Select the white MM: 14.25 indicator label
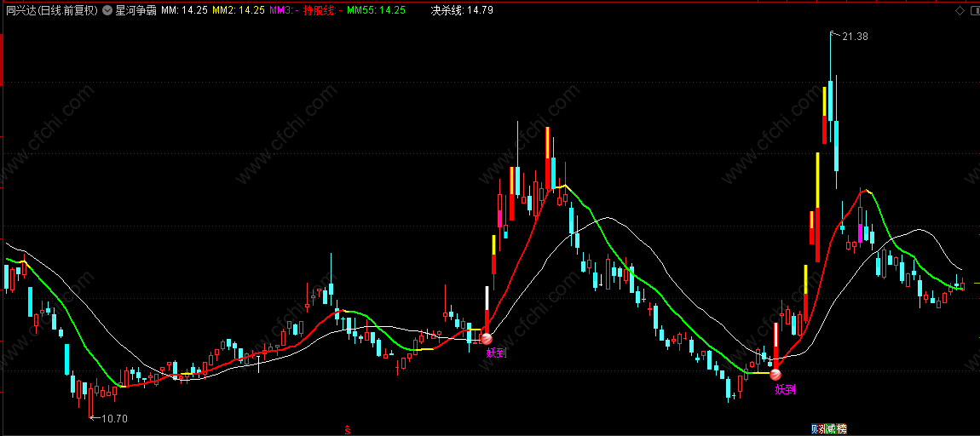 (184, 10)
